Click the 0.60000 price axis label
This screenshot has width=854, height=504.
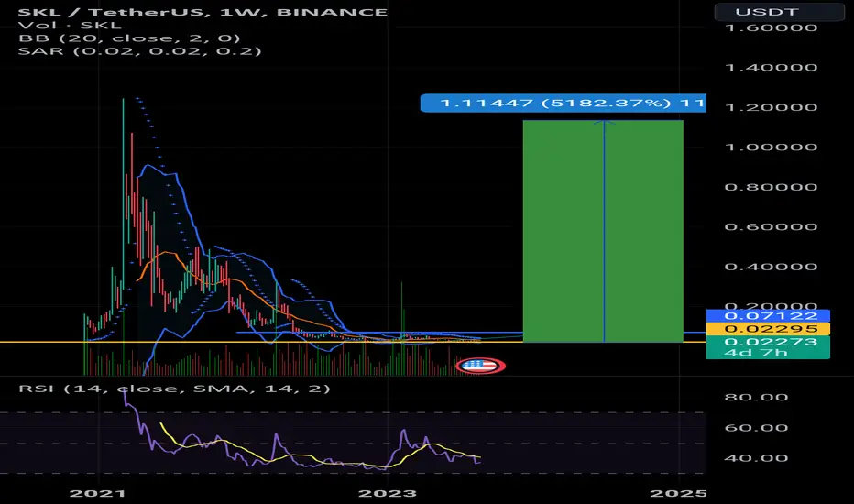[x=772, y=227]
